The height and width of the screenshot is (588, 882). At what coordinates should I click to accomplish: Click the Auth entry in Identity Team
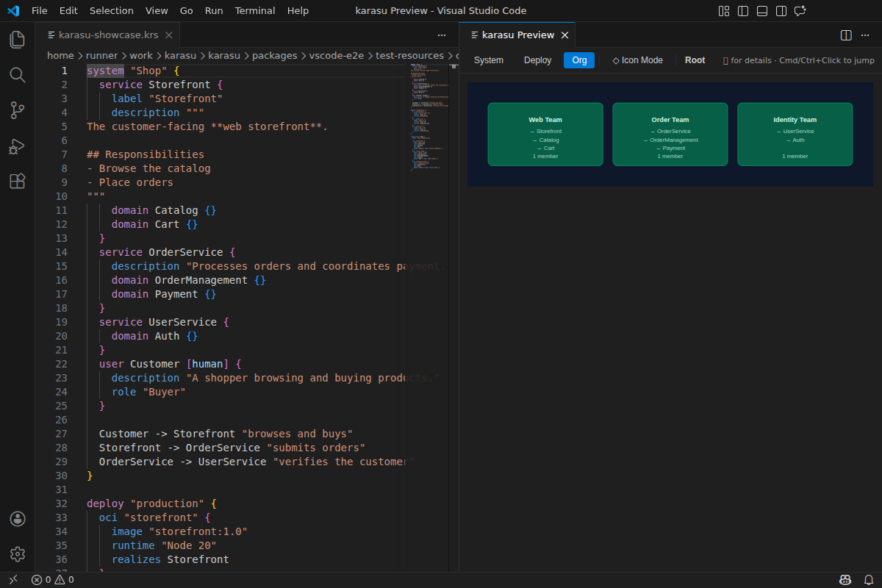tap(795, 140)
